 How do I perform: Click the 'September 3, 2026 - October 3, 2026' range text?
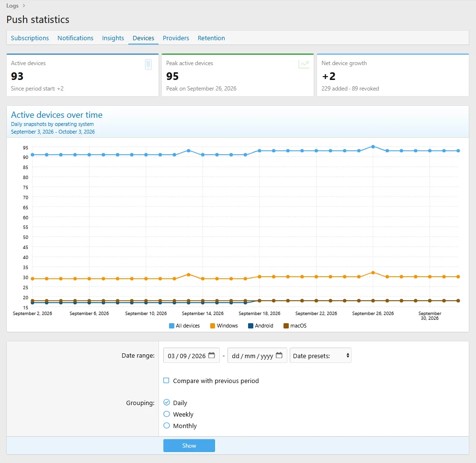point(53,132)
